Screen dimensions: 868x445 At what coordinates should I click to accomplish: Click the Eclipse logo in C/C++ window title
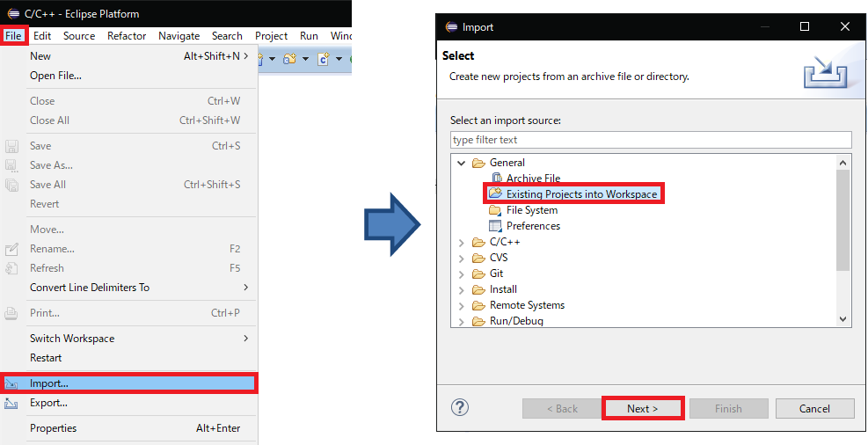coord(13,14)
